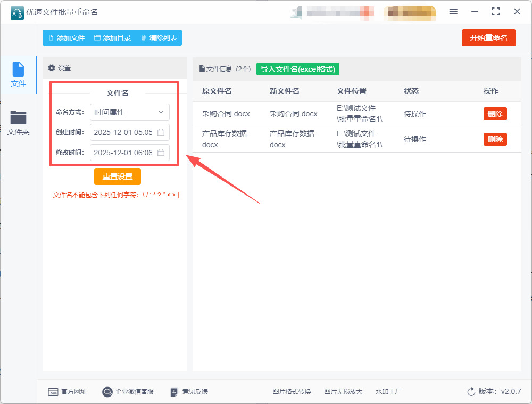Click 导入文件名(excel格式) button
Viewport: 532px width, 404px height.
pos(298,69)
